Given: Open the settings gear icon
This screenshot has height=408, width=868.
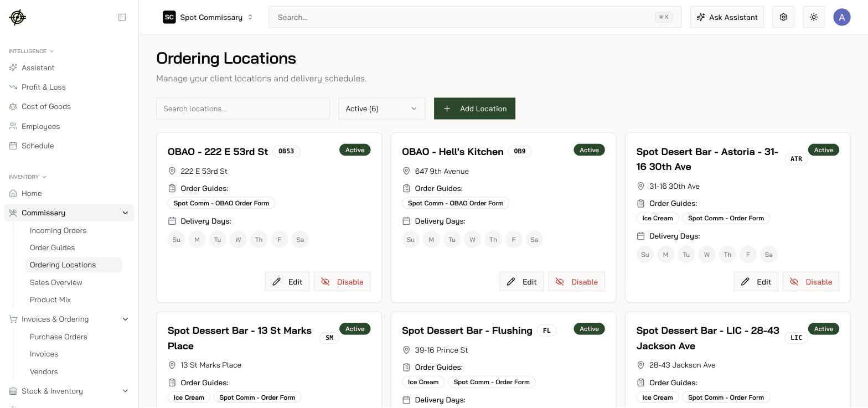Looking at the screenshot, I should coord(783,17).
